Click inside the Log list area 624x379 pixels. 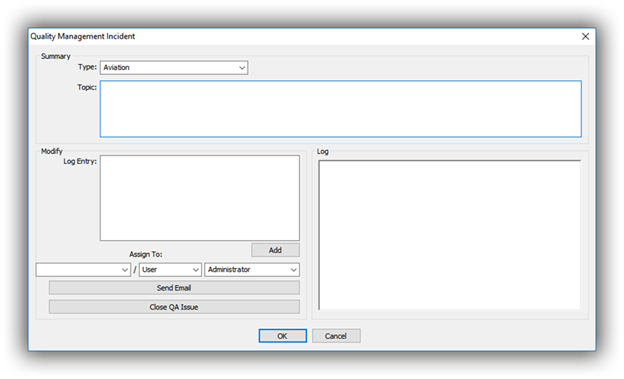click(450, 235)
